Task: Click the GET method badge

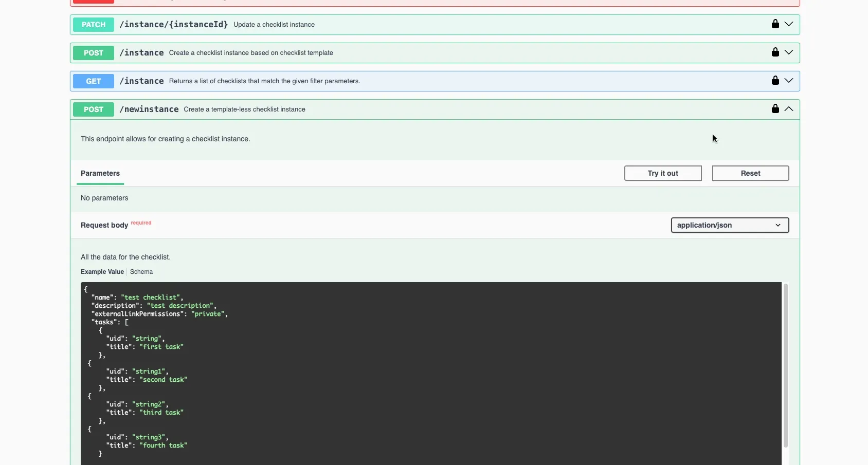Action: [x=94, y=81]
